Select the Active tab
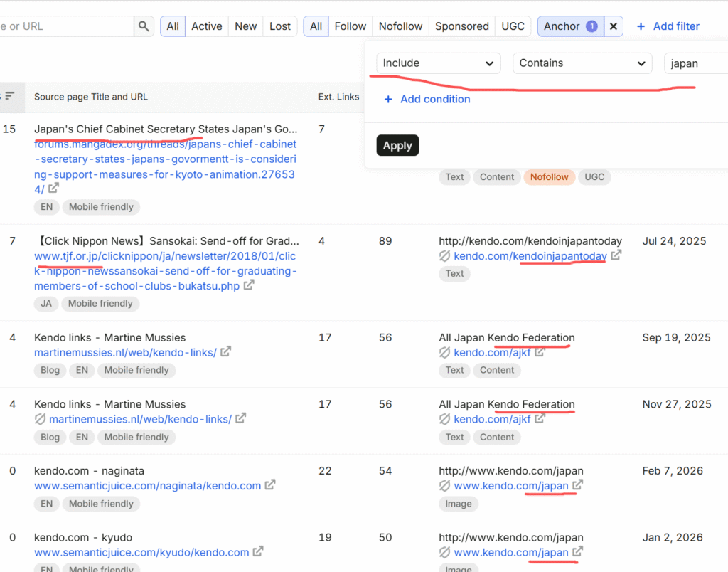 207,26
